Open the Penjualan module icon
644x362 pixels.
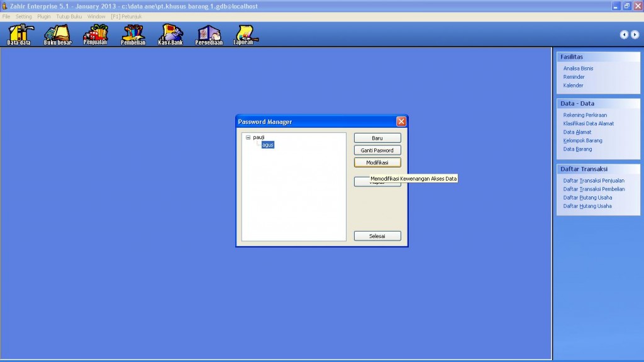[95, 35]
